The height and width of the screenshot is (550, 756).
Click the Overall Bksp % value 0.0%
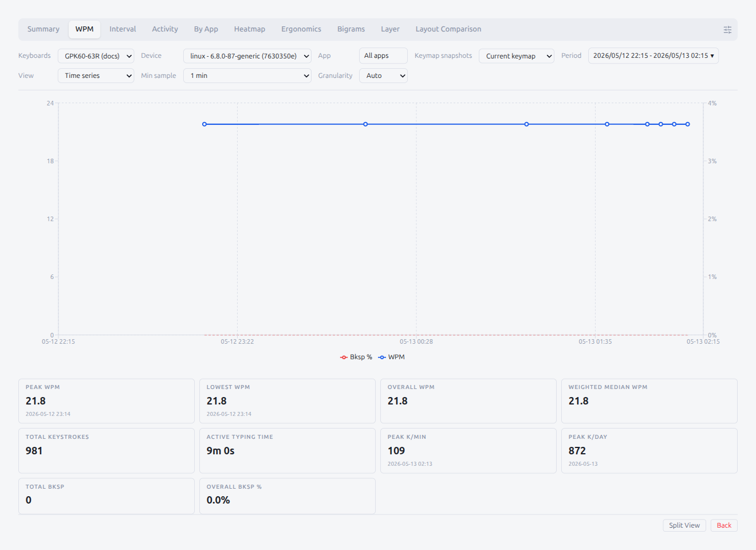218,500
